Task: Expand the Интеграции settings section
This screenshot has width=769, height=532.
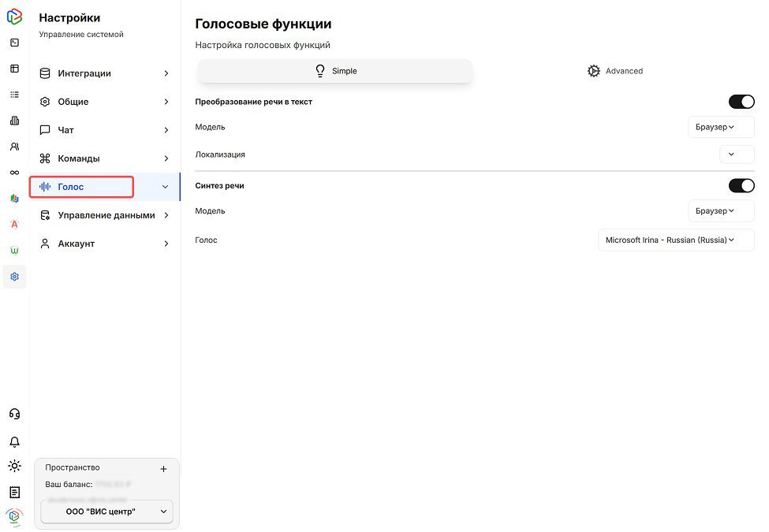Action: (105, 73)
